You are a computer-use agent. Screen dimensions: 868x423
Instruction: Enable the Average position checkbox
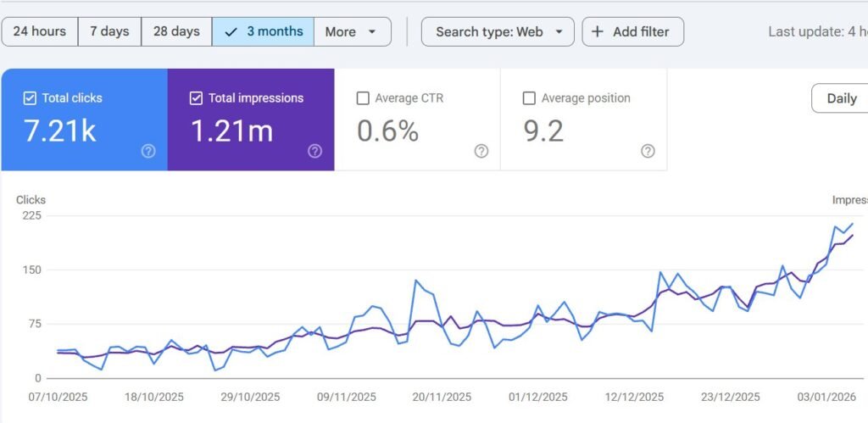tap(529, 98)
